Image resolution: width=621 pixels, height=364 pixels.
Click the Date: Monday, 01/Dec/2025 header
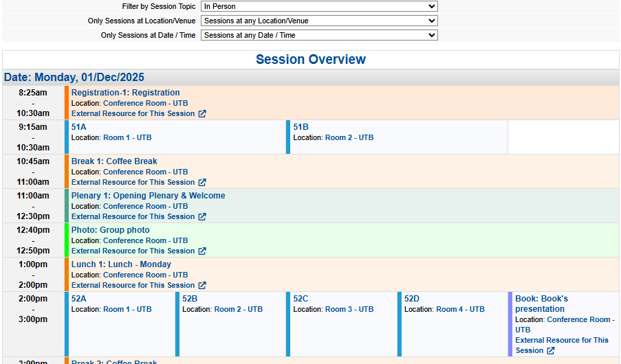point(74,78)
